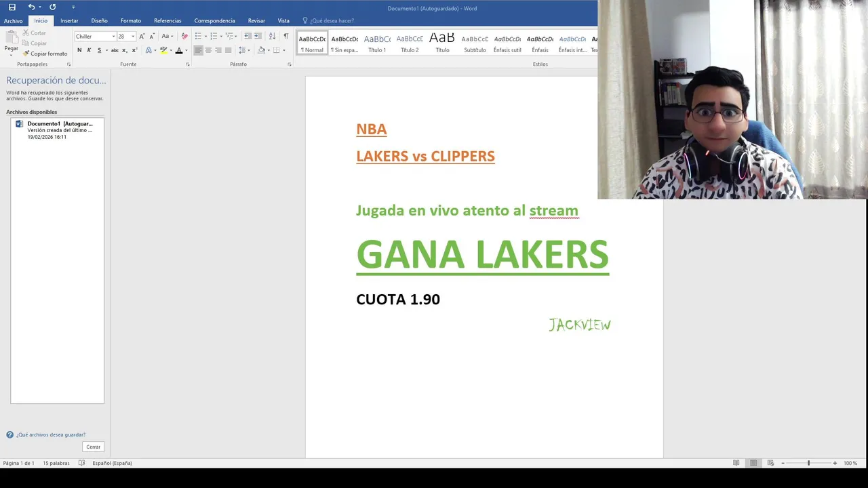Open the font name dropdown showing Chiller
This screenshot has height=488, width=868.
[x=113, y=36]
